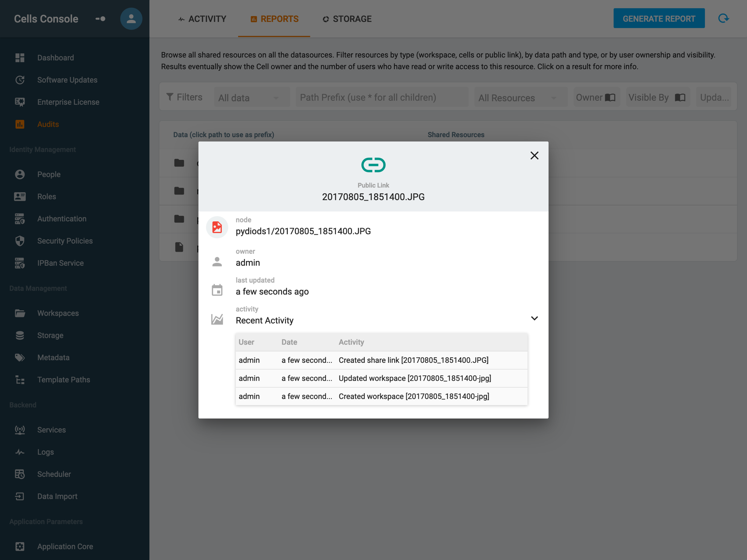The height and width of the screenshot is (560, 747).
Task: Click the Date column header
Action: [x=289, y=342]
